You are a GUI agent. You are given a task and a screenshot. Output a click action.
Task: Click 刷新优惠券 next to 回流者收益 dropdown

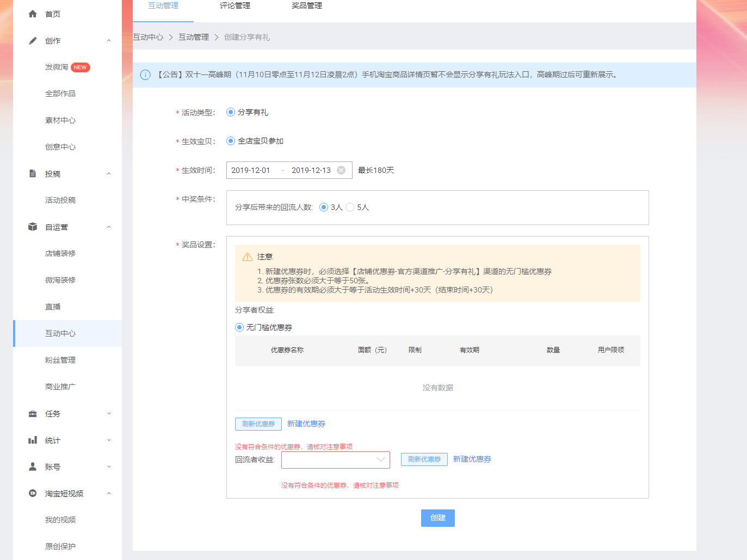tap(424, 459)
